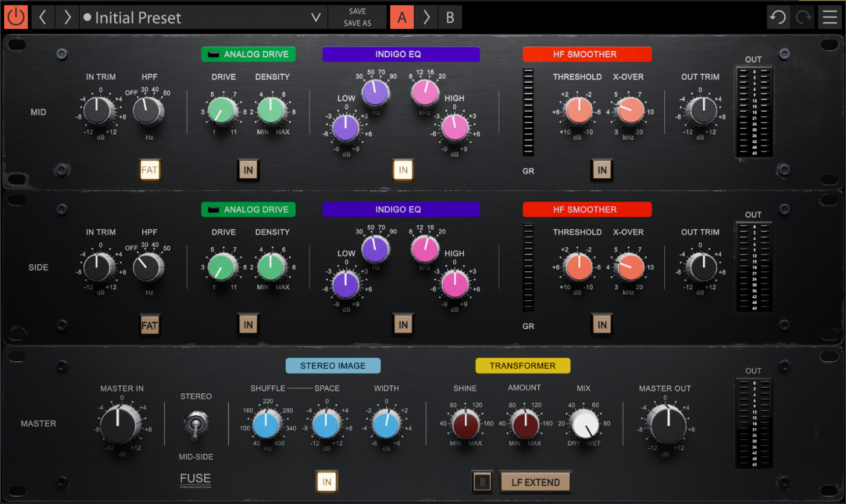Select the A preset slot
This screenshot has height=504, width=846.
point(402,17)
